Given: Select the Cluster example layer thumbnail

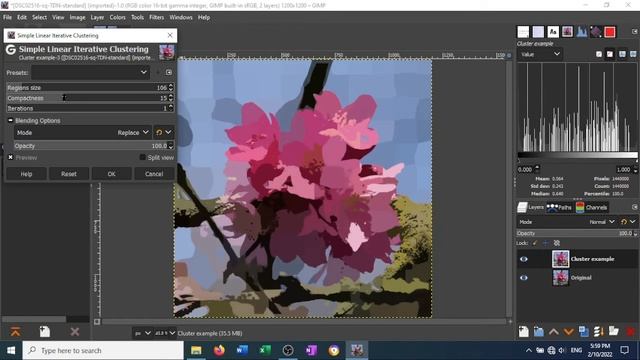Looking at the screenshot, I should pyautogui.click(x=560, y=259).
